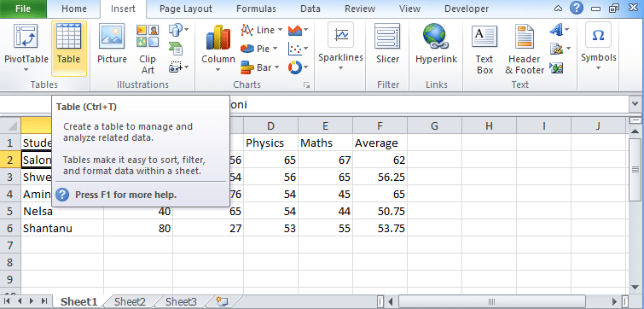Select the Sheet1 worksheet tab
The height and width of the screenshot is (309, 644).
[x=79, y=302]
